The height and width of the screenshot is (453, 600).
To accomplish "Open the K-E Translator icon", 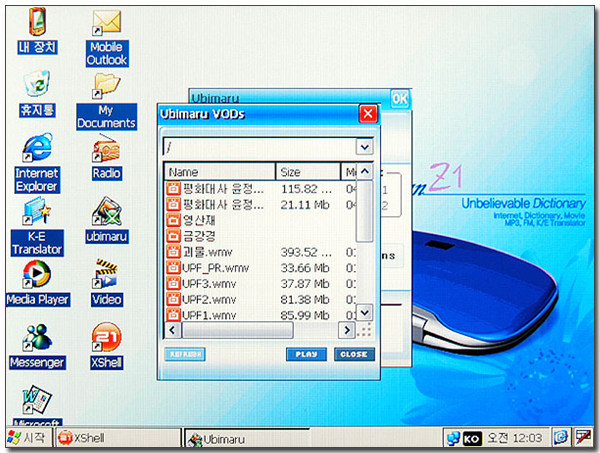I will pyautogui.click(x=37, y=210).
